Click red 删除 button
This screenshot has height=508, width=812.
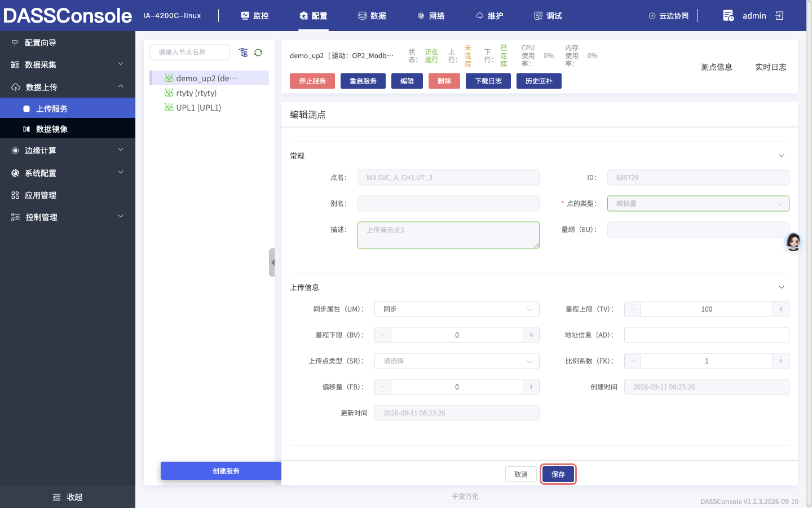click(444, 81)
